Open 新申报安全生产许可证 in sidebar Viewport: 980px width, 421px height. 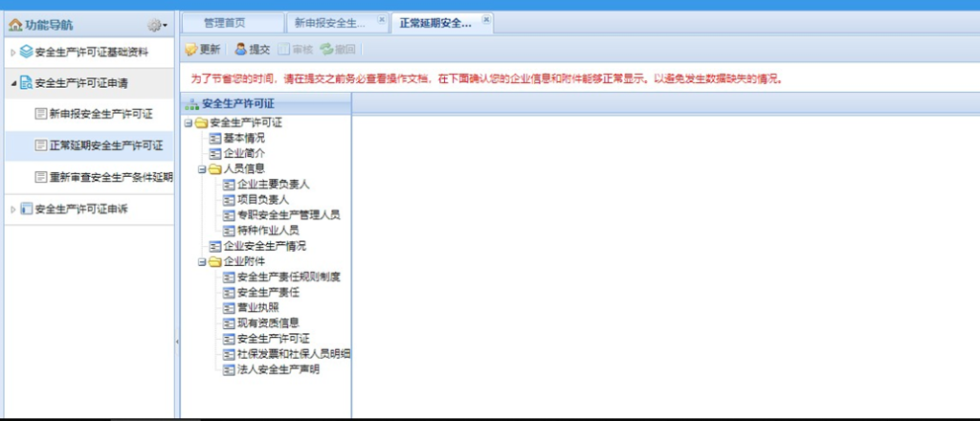[100, 114]
